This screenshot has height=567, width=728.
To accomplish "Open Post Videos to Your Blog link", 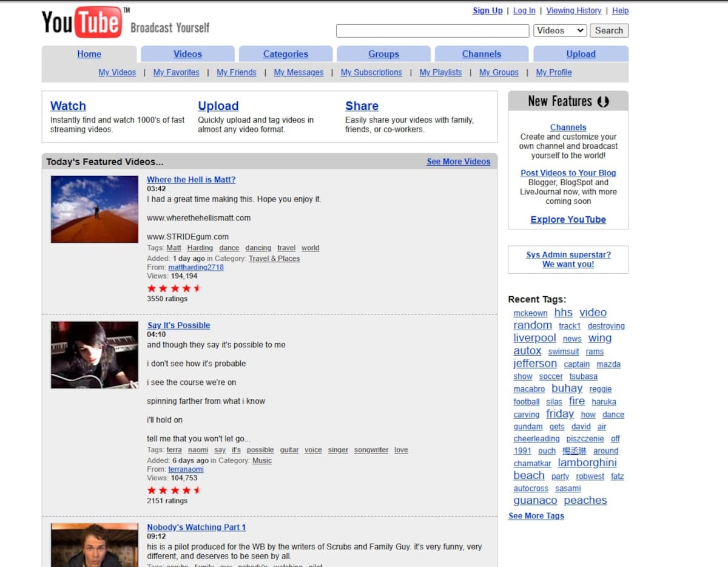I will tap(568, 173).
